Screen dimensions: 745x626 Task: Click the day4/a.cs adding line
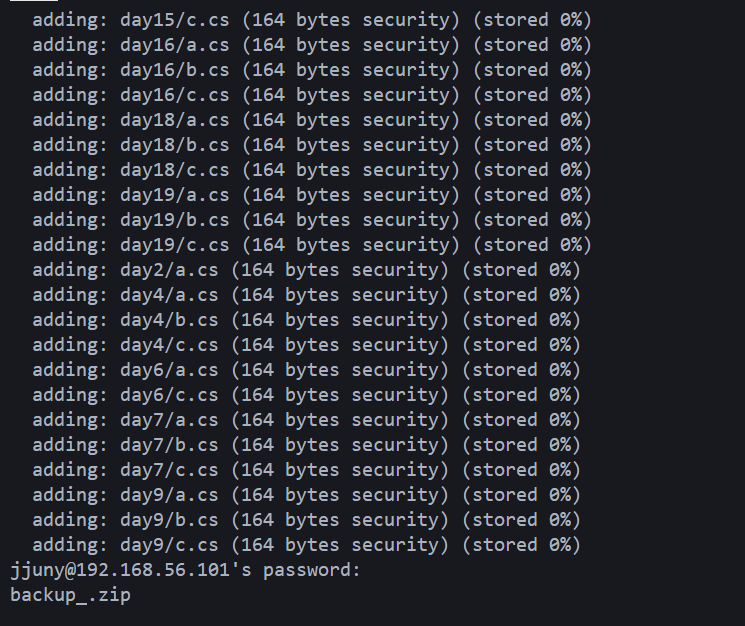306,295
